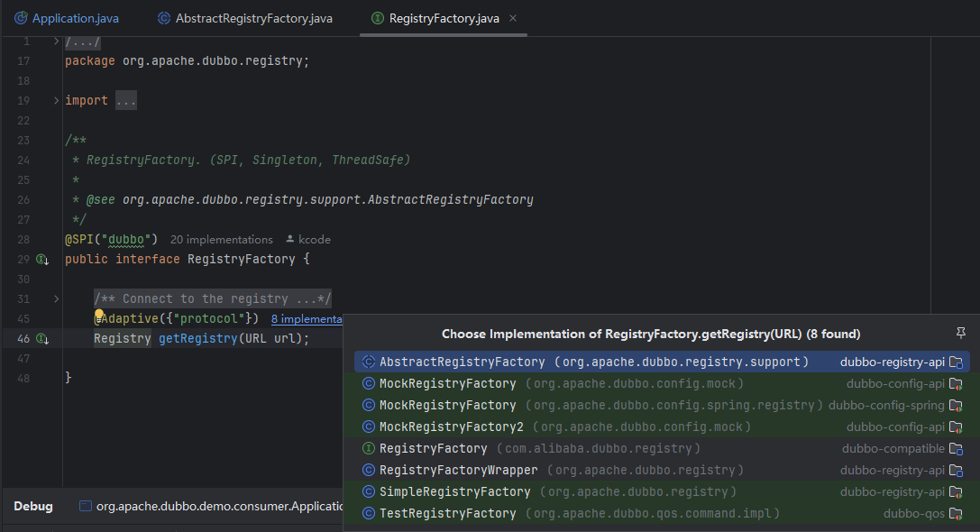Click the dubbo-qos module folder icon
Viewport: 980px width, 532px height.
[956, 514]
